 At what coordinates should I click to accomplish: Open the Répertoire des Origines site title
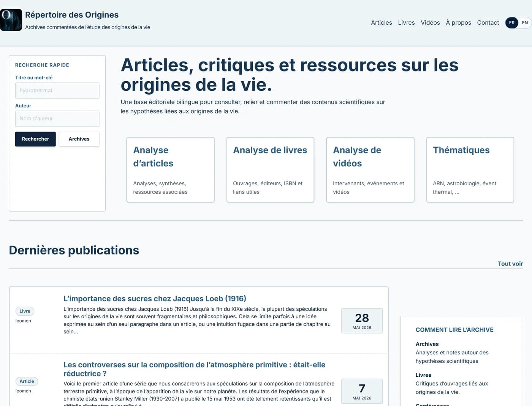[x=72, y=15]
